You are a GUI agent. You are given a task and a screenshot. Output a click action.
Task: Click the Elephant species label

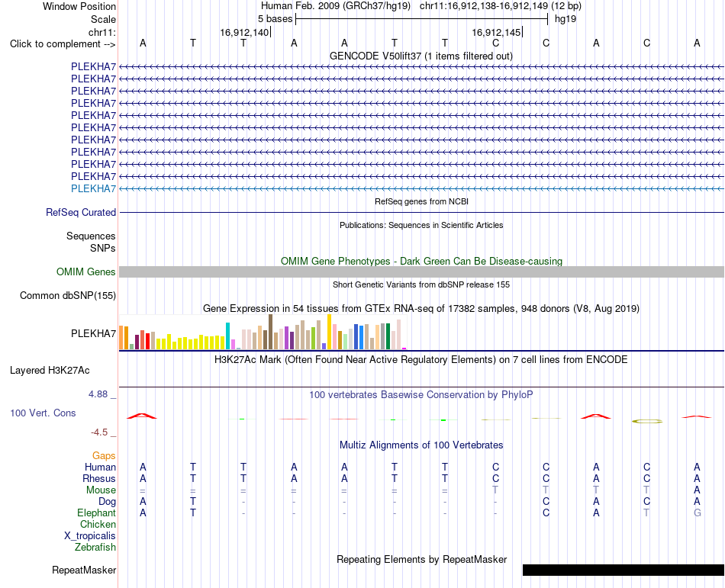pos(97,512)
